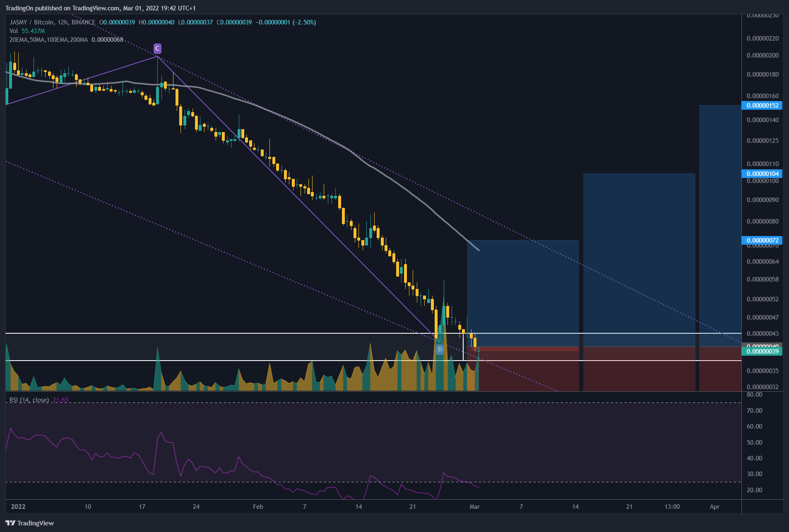Screen dimensions: 789x532
Task: Click the 0.00000032 price axis label
Action: tap(763, 387)
